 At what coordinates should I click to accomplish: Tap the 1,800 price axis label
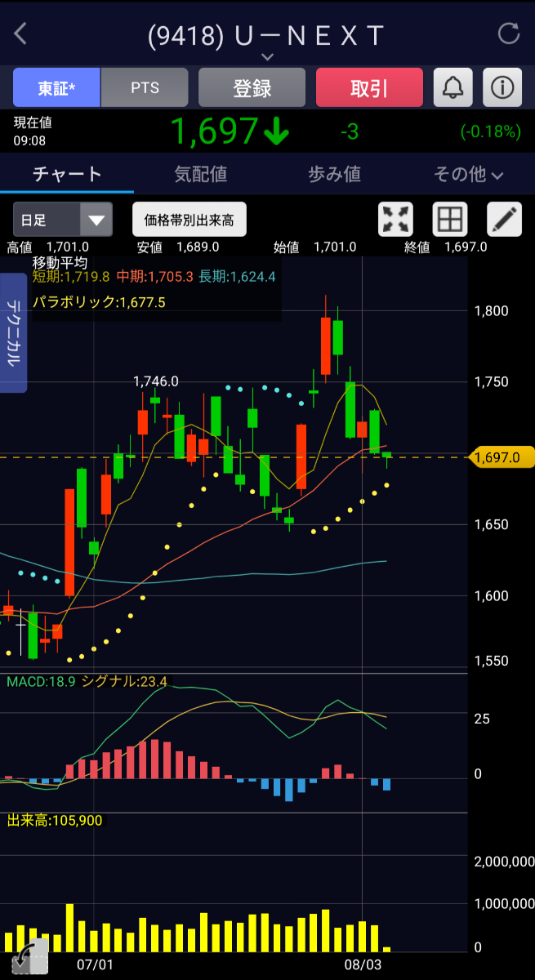click(491, 310)
